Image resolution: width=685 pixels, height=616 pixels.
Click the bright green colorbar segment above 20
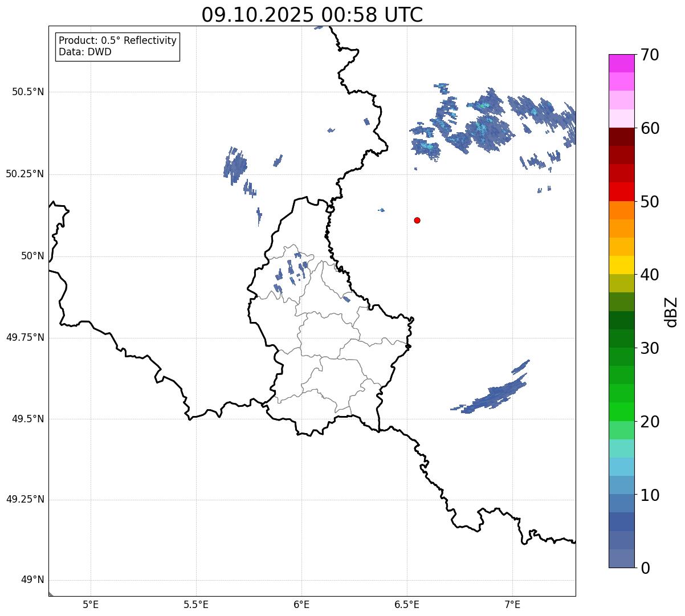point(622,411)
